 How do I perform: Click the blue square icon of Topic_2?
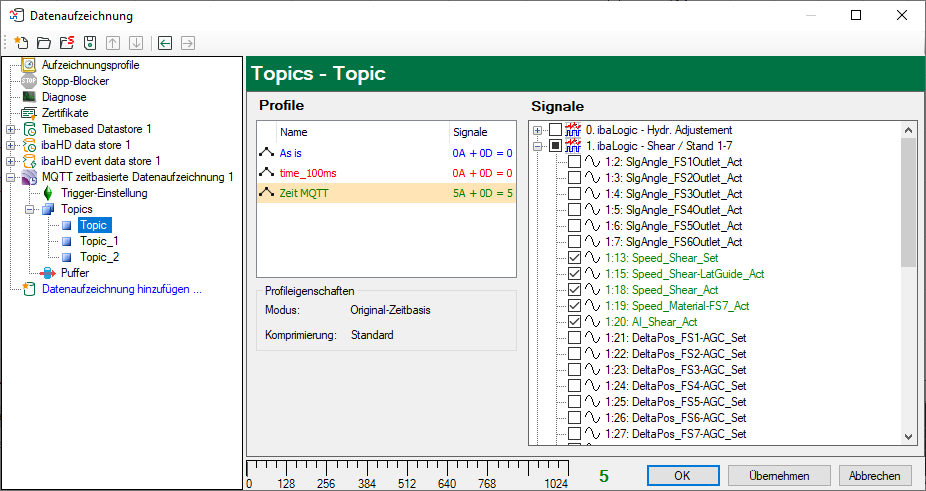(67, 257)
